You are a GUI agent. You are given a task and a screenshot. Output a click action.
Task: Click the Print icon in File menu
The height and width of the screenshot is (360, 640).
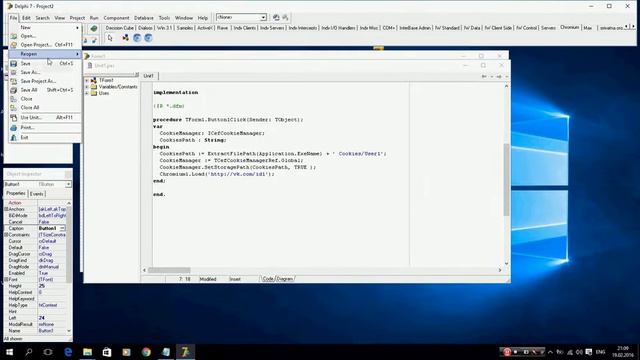tap(14, 128)
